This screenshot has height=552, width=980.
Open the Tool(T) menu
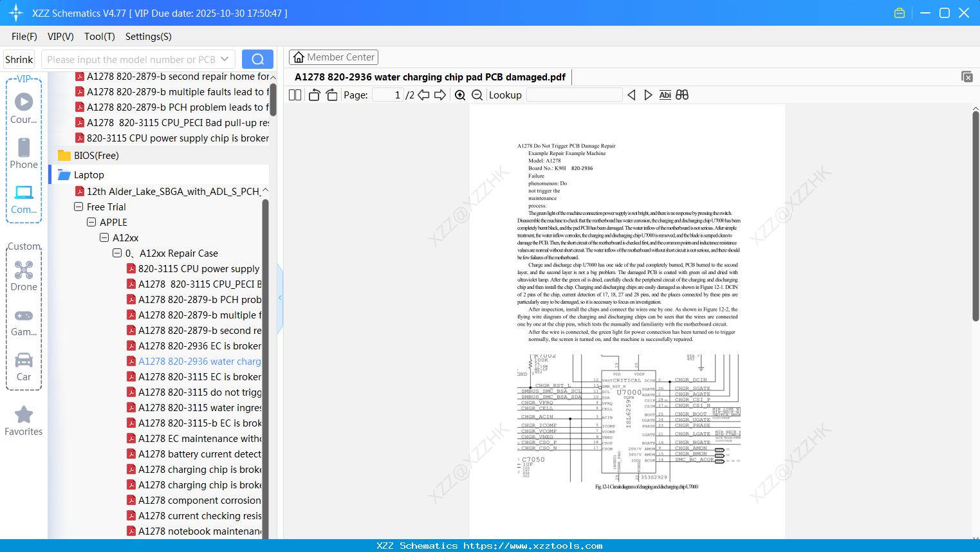[100, 37]
